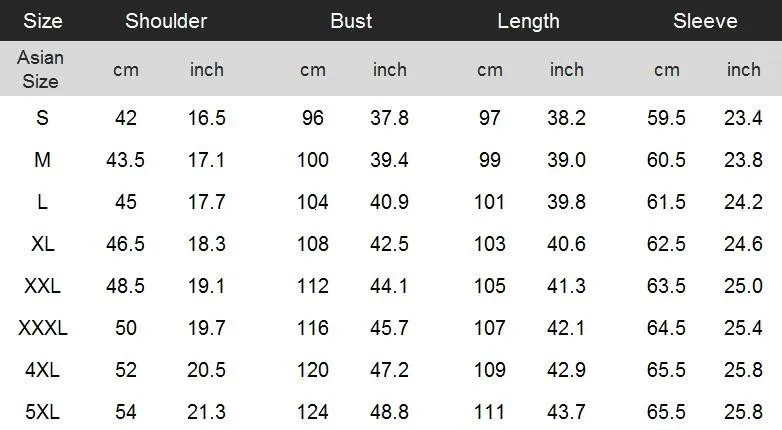The image size is (782, 430).
Task: Click the 48.5 shoulder cm value
Action: pyautogui.click(x=125, y=286)
